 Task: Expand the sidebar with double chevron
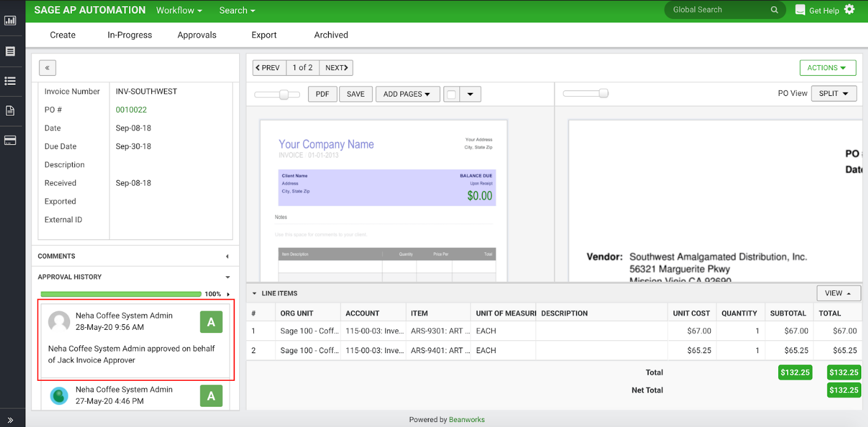click(10, 420)
